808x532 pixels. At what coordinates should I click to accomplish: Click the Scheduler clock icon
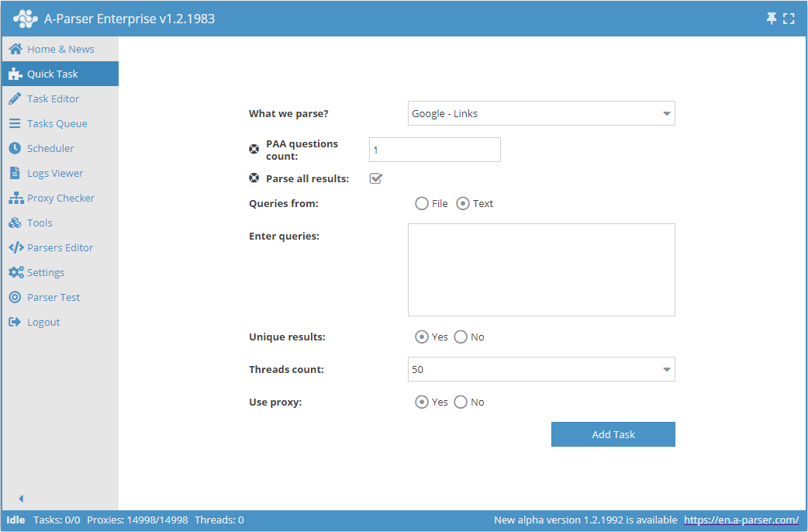coord(15,148)
